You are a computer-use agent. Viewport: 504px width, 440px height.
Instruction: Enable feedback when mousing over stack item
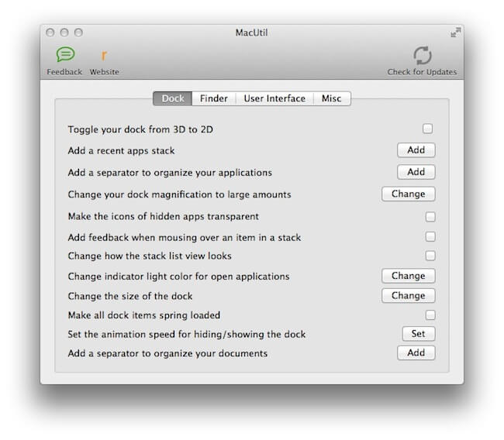pyautogui.click(x=430, y=237)
